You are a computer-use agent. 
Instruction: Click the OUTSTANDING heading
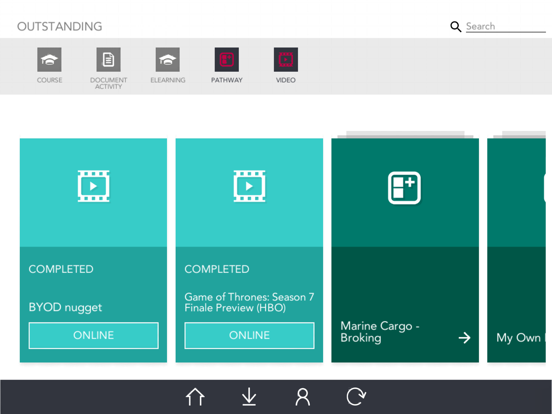point(59,26)
